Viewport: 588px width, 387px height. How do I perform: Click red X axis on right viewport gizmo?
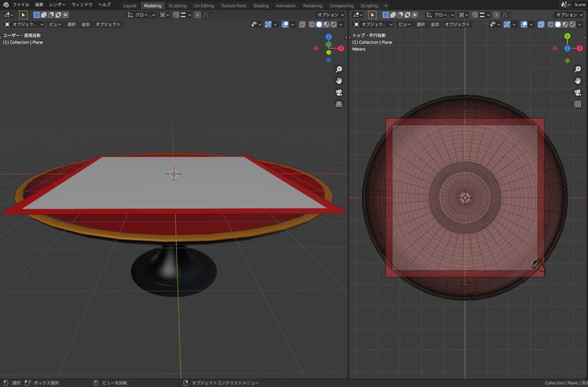click(x=579, y=49)
